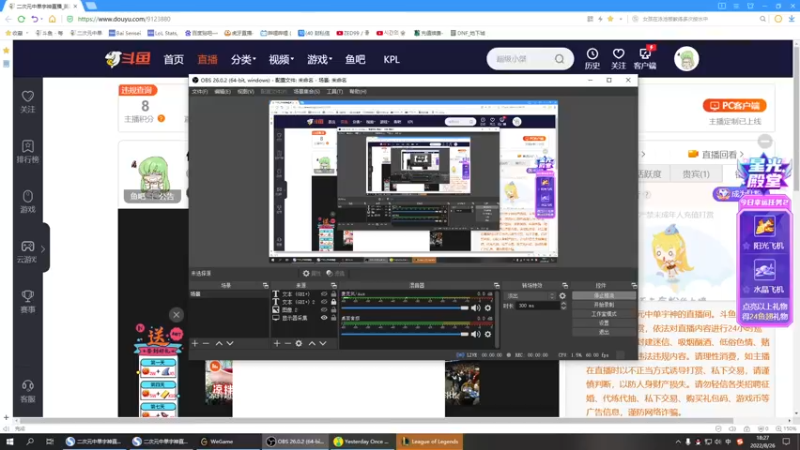Open transition properties gear icon
The image size is (800, 450).
coord(562,296)
